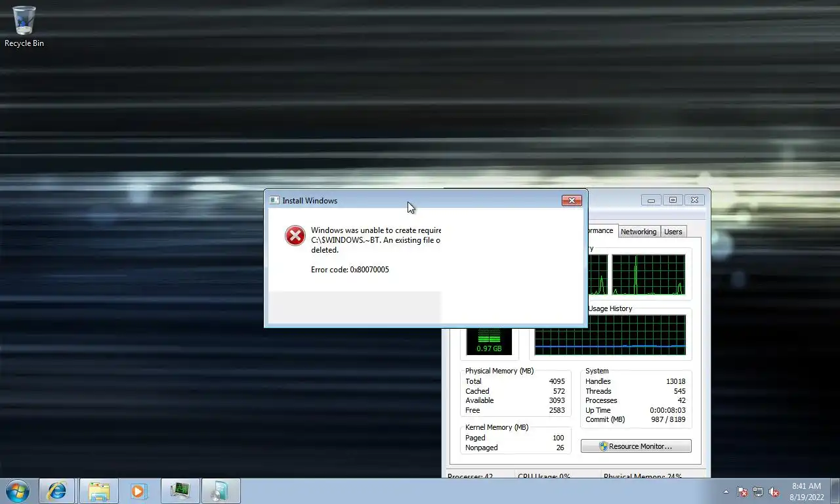The image size is (840, 504).
Task: Click the network status tray icon
Action: pyautogui.click(x=758, y=492)
